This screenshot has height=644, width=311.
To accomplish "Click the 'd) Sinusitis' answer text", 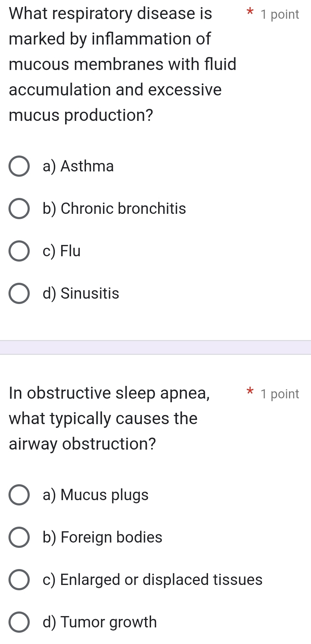I will (81, 293).
